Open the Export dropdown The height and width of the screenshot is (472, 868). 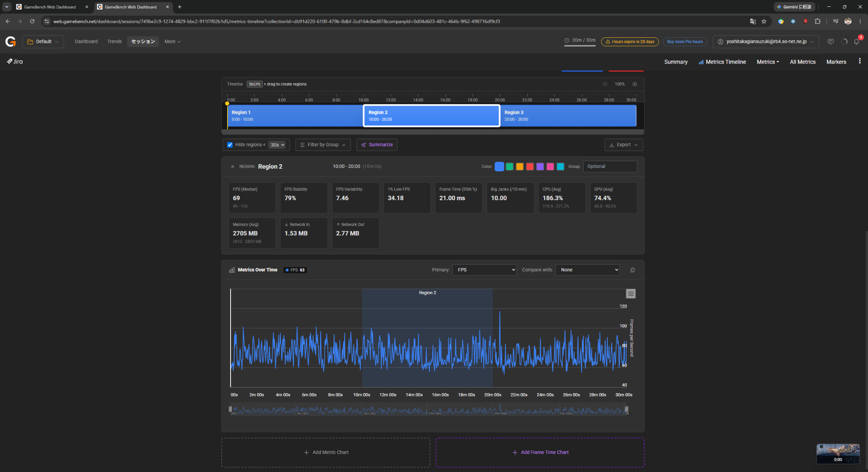[x=623, y=145]
